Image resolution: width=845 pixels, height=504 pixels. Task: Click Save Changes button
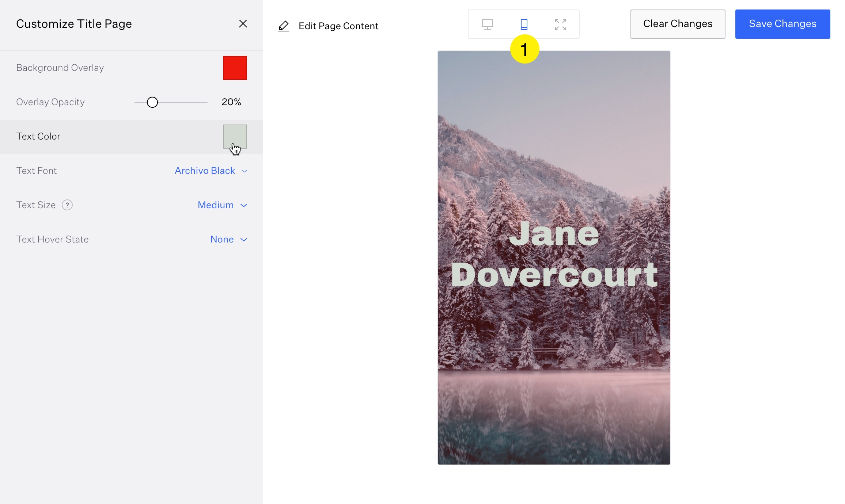(783, 24)
